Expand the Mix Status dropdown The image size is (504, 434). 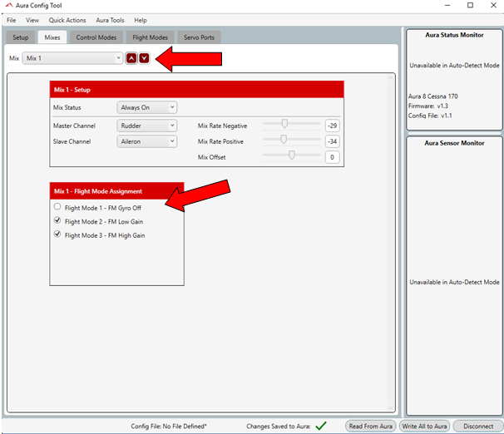pos(147,107)
